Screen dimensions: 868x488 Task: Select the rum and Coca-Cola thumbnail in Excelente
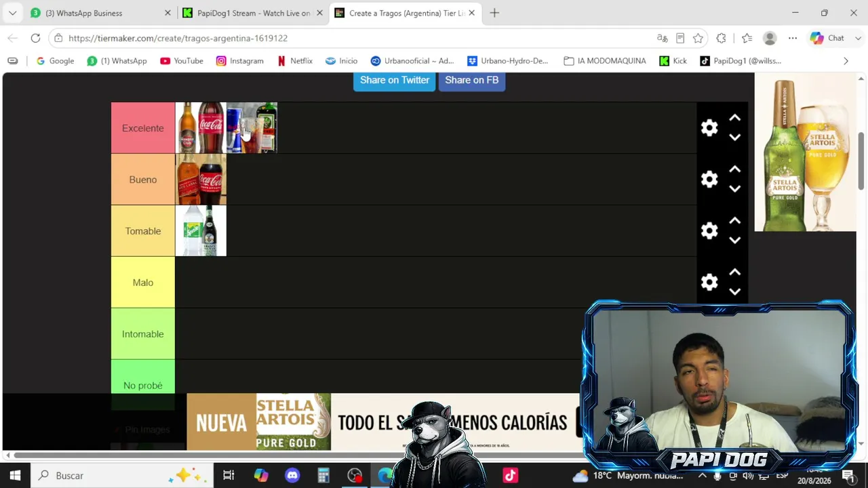(201, 128)
